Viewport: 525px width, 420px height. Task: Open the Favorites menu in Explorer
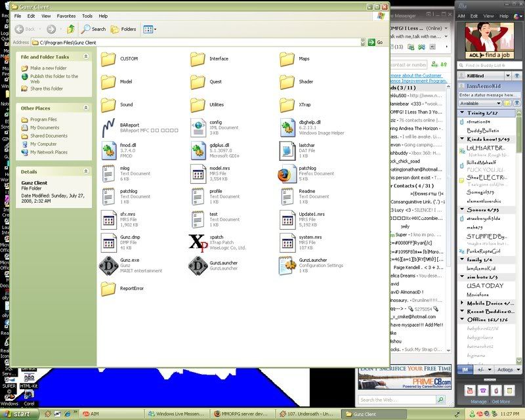tap(66, 16)
